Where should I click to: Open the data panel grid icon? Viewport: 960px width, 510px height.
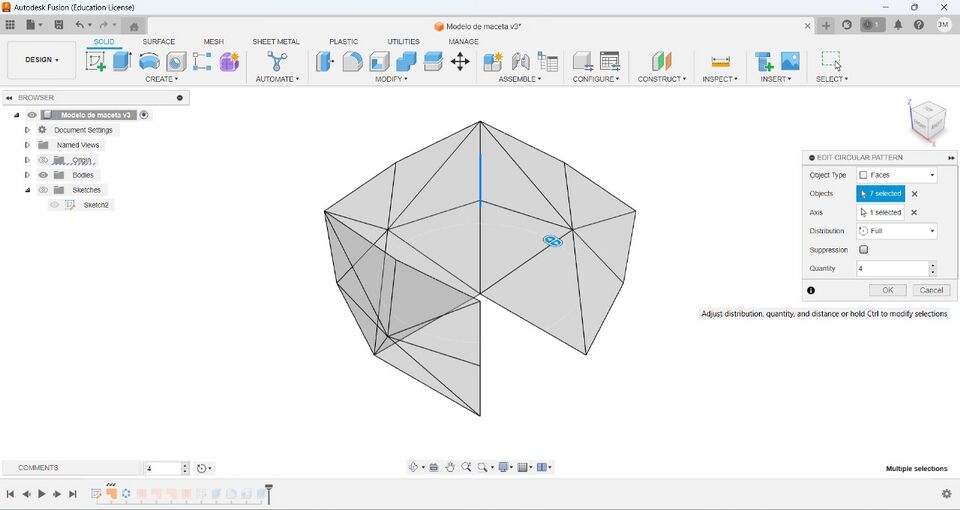(10, 25)
